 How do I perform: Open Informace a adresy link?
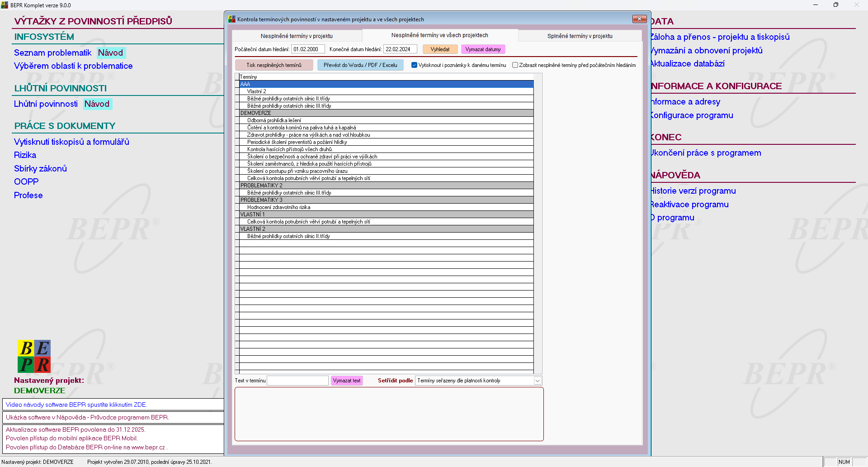pos(685,102)
